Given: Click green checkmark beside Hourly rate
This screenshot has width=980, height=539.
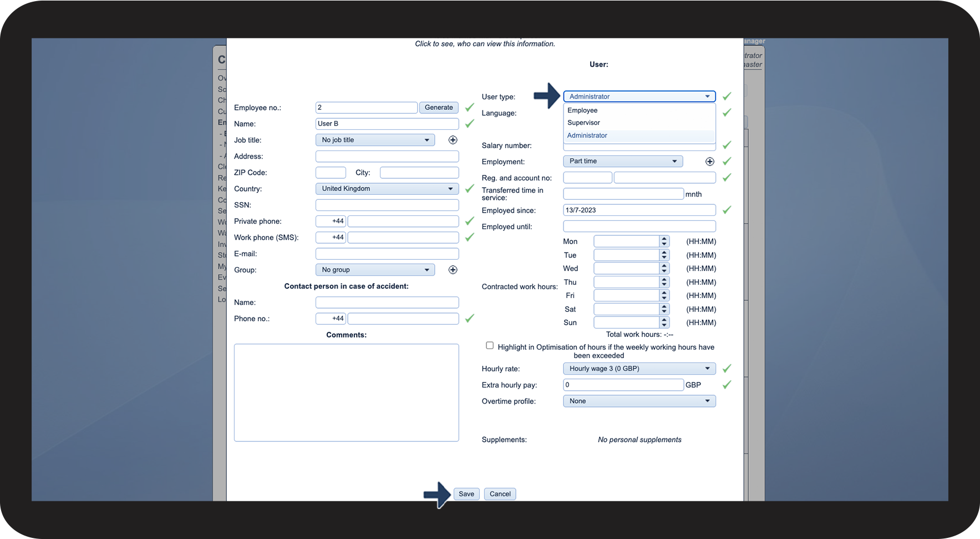Looking at the screenshot, I should (x=727, y=369).
